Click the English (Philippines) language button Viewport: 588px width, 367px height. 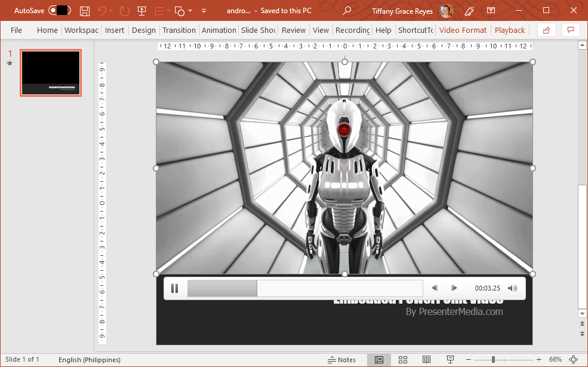[90, 360]
